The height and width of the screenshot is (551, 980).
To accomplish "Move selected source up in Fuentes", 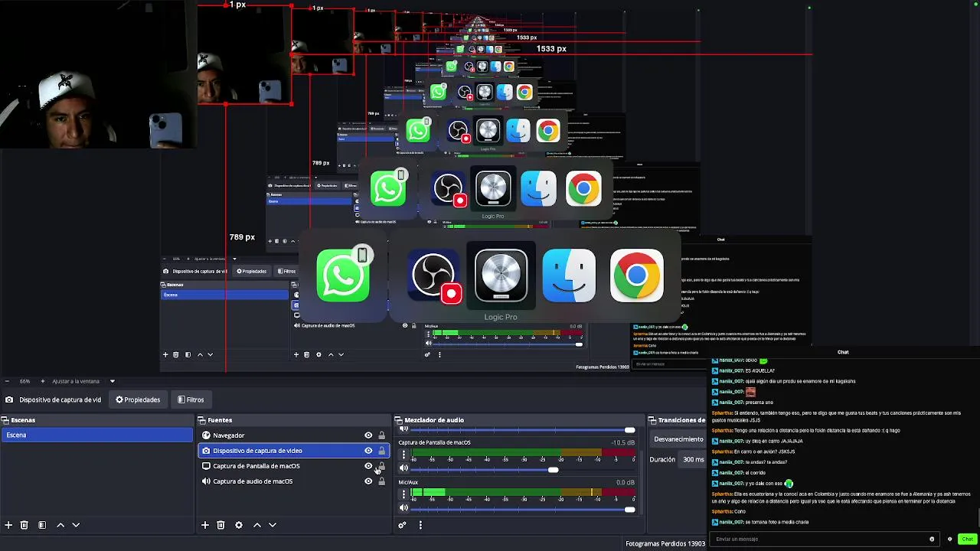I will [256, 525].
